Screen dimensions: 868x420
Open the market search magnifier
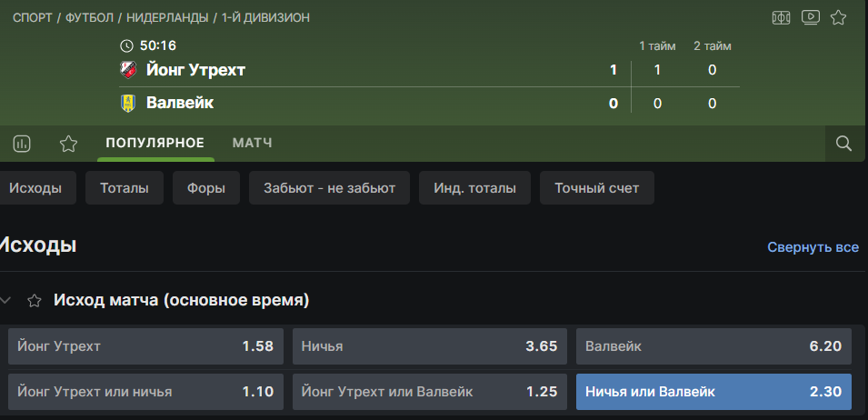(x=843, y=144)
